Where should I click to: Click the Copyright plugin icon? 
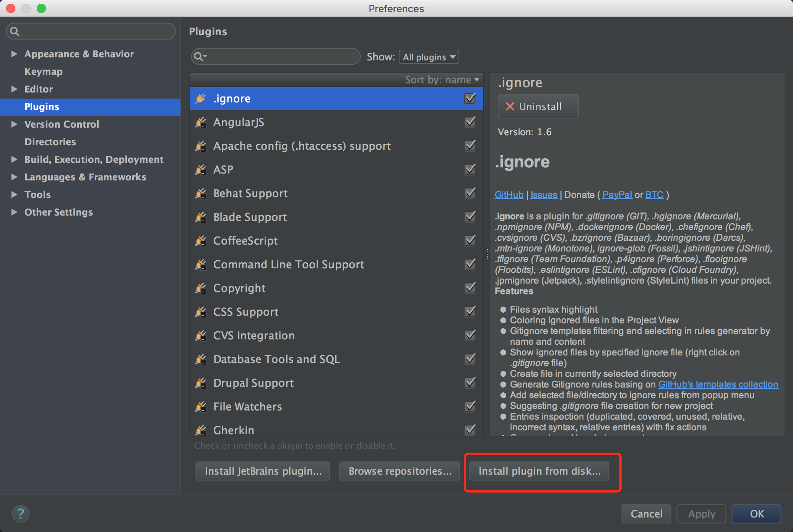(x=201, y=288)
